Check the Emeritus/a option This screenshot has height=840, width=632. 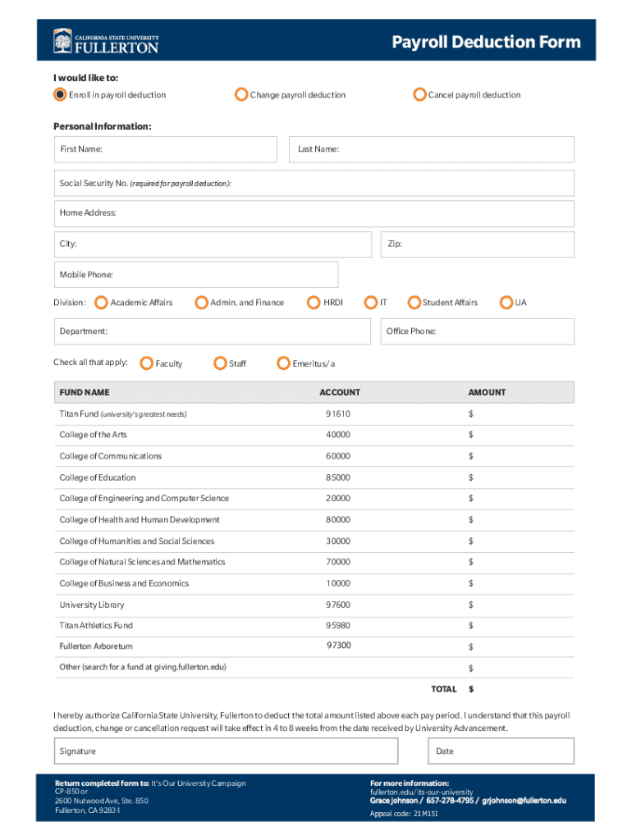[x=283, y=363]
